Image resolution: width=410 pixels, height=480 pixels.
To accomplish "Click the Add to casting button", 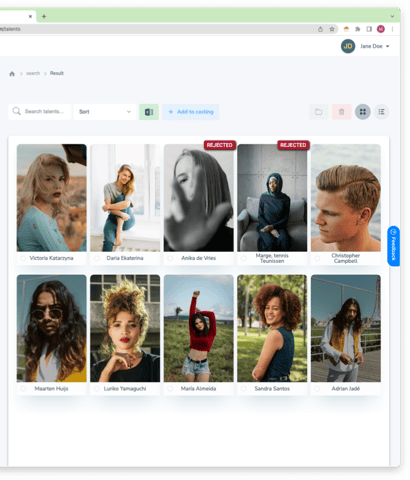I will [191, 112].
